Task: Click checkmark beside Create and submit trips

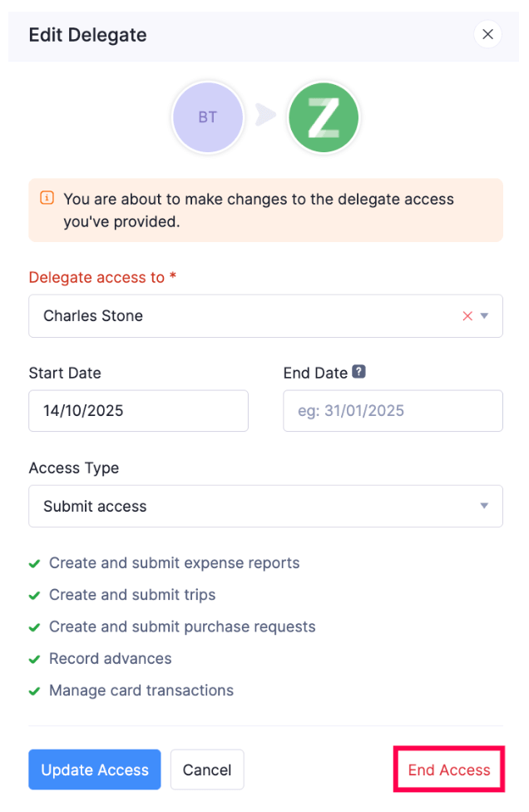Action: [x=35, y=595]
